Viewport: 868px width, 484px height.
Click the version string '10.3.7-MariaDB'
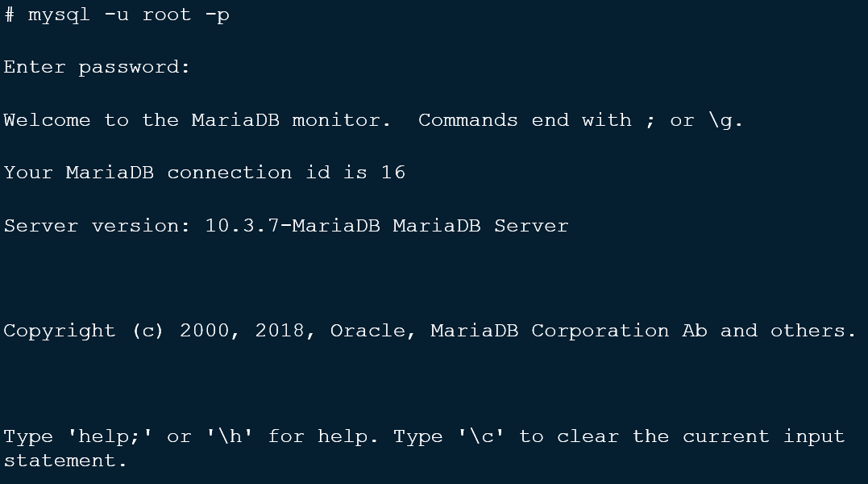293,226
